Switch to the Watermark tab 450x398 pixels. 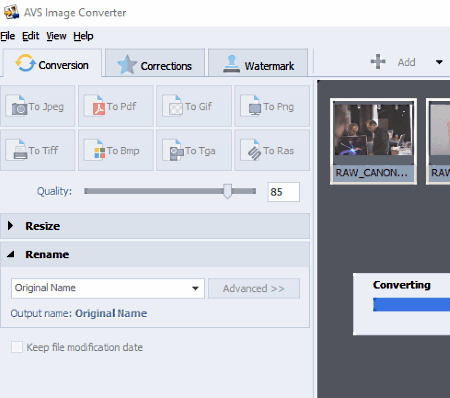click(258, 63)
